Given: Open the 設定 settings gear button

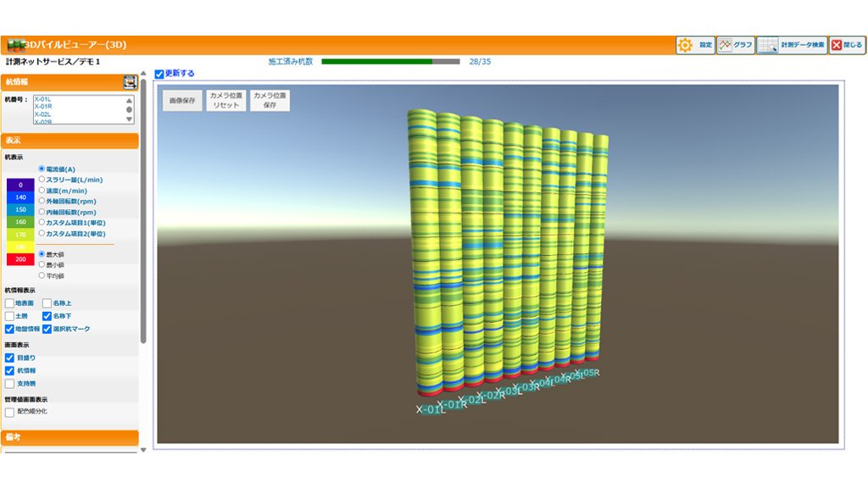Looking at the screenshot, I should pyautogui.click(x=695, y=46).
